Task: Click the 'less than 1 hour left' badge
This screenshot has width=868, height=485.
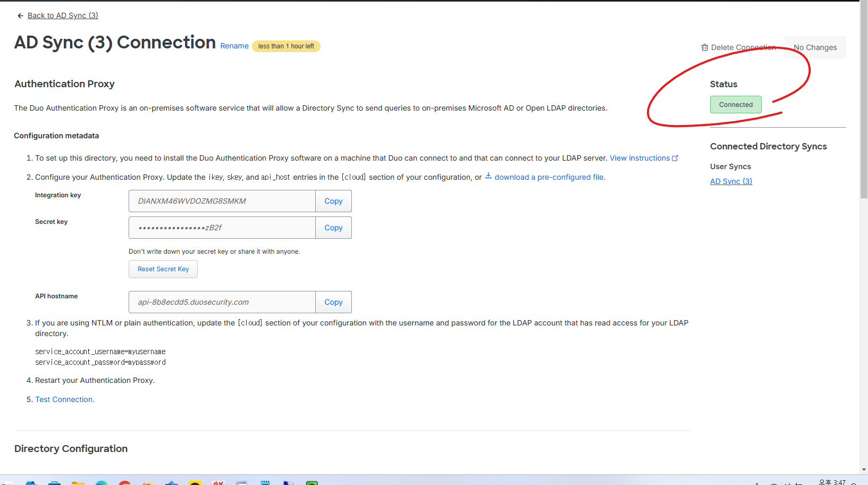Action: 286,46
